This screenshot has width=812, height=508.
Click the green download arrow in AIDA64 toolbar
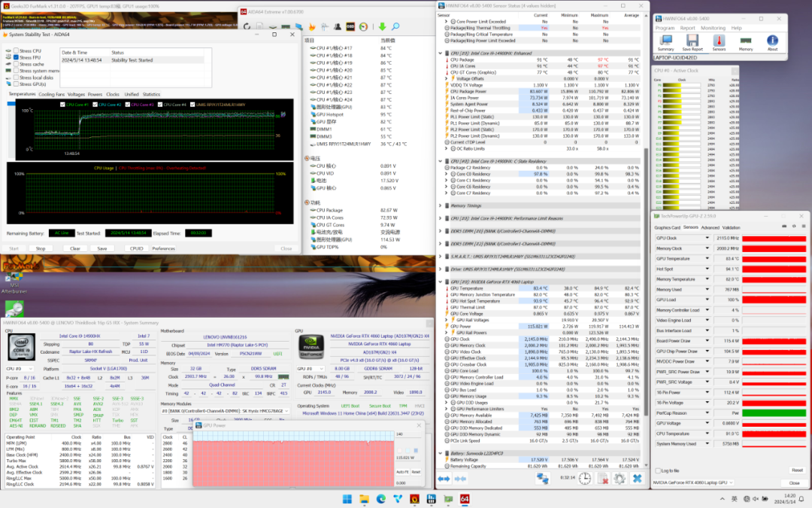pos(382,27)
